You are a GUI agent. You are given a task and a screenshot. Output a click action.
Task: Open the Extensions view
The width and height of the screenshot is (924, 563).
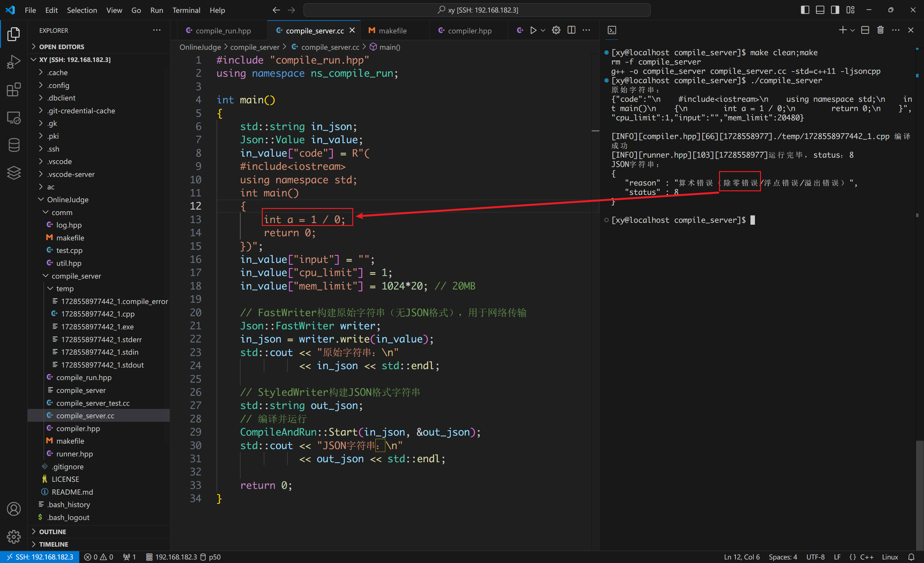pyautogui.click(x=13, y=90)
